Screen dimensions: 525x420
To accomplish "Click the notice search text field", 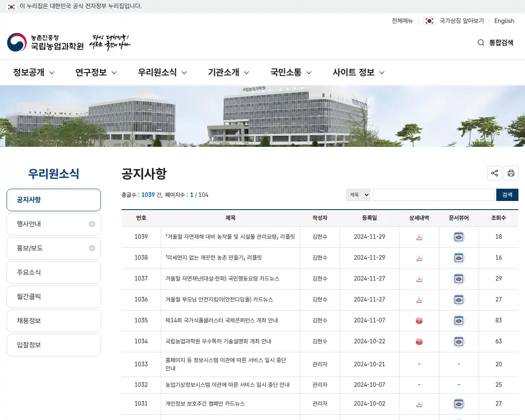I will click(x=434, y=195).
